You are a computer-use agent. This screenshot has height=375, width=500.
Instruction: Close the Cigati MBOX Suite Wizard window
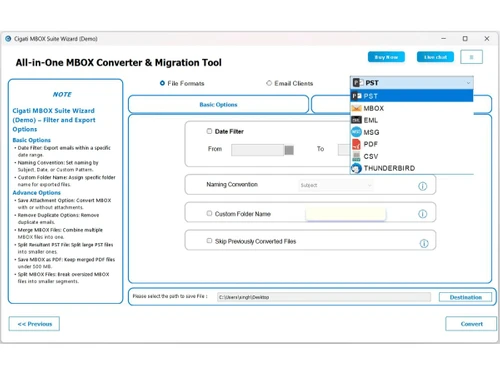tap(487, 39)
